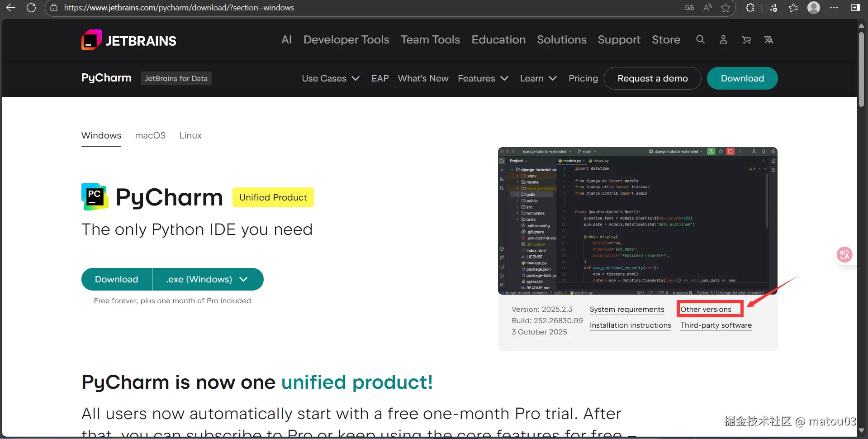Viewport: 868px width, 439px height.
Task: Activate the read aloud icon
Action: 707,8
